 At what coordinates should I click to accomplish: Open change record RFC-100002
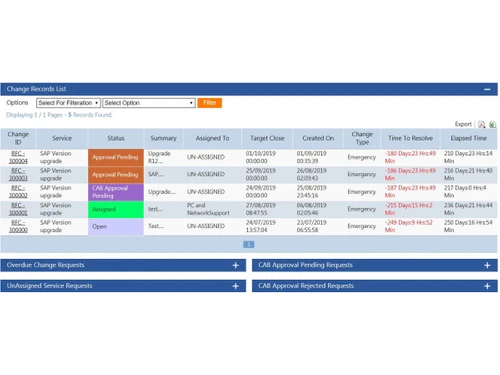pos(18,192)
